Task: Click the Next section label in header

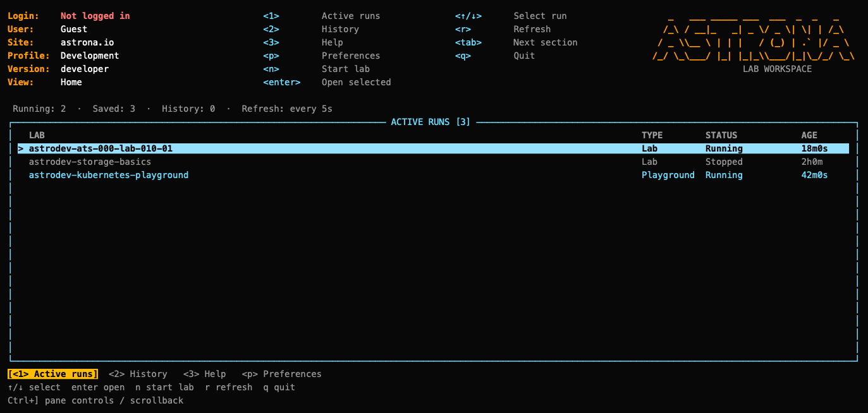Action: pyautogui.click(x=546, y=42)
